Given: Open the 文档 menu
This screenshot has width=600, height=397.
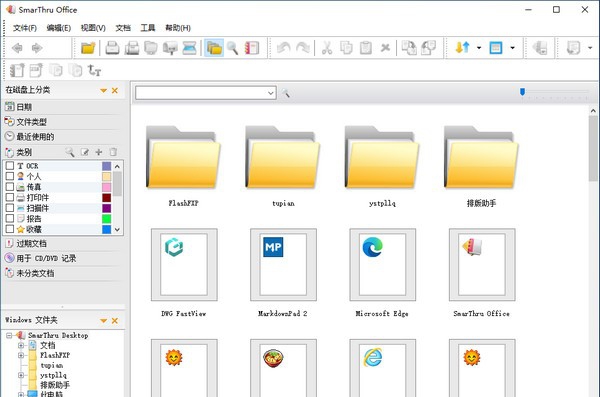Looking at the screenshot, I should coord(123,28).
